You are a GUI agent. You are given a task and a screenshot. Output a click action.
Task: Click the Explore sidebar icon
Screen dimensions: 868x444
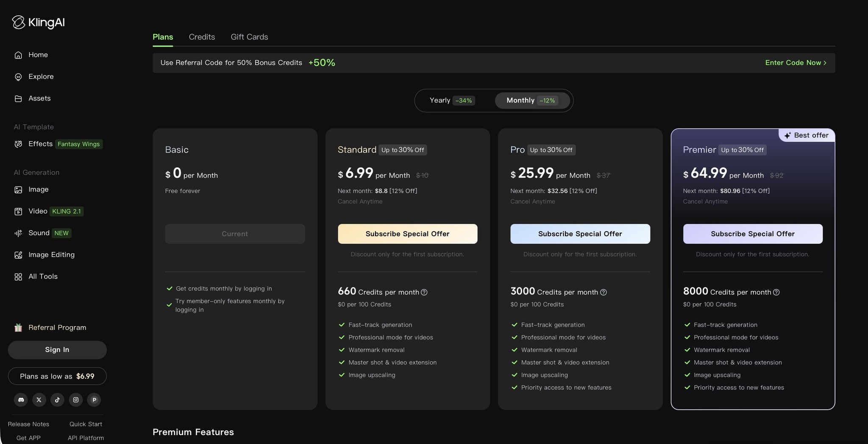coord(18,77)
